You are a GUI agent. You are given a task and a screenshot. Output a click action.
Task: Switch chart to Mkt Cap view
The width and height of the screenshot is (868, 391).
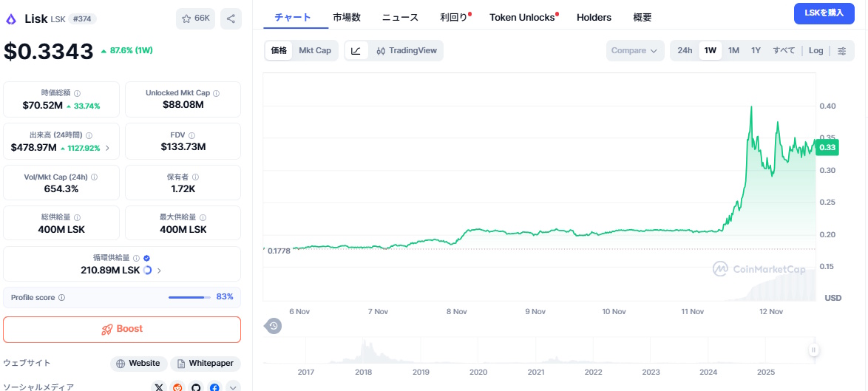click(x=315, y=50)
